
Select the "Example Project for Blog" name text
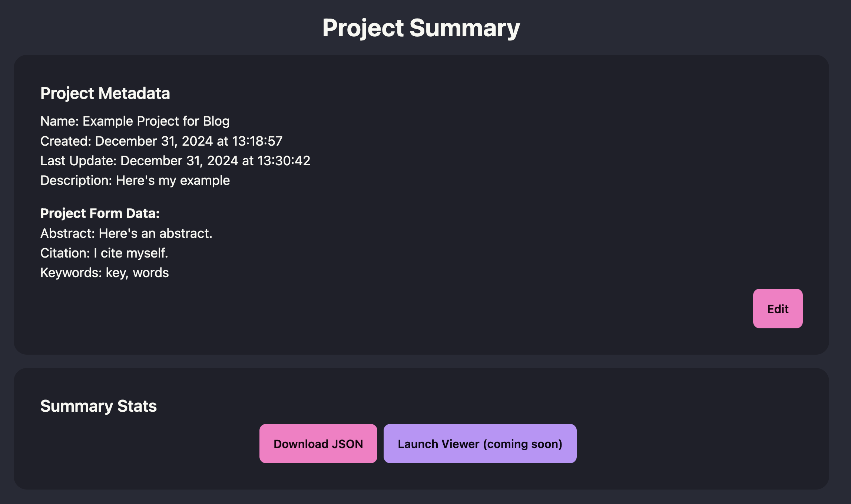(x=156, y=121)
